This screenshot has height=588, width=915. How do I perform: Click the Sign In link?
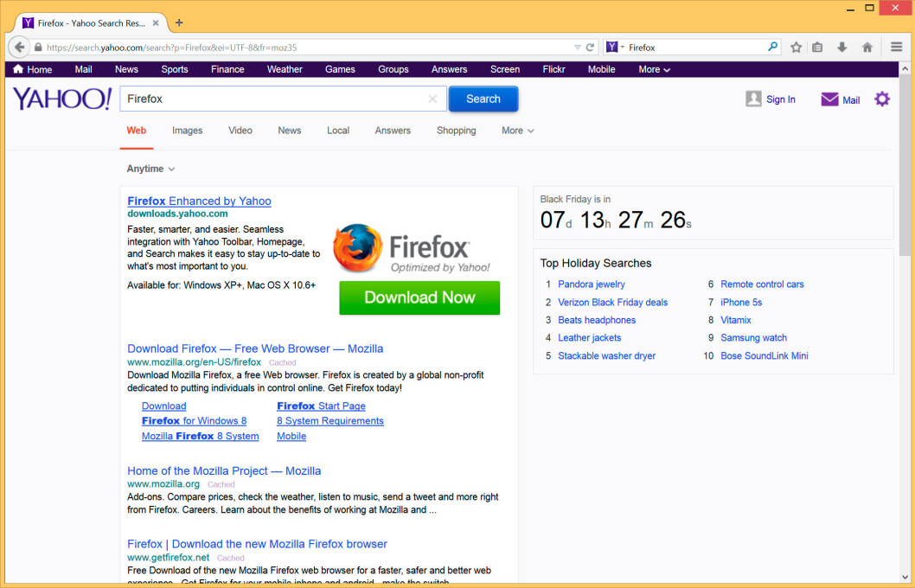point(781,99)
